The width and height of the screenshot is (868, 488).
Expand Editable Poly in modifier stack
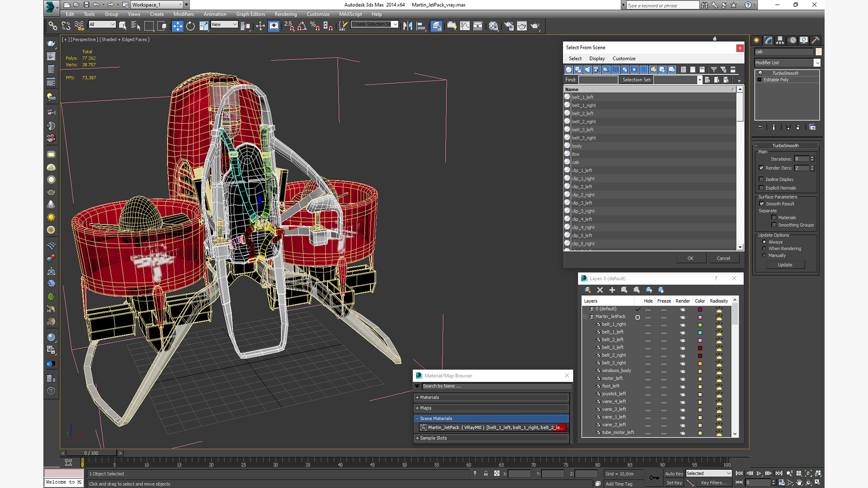pyautogui.click(x=759, y=80)
